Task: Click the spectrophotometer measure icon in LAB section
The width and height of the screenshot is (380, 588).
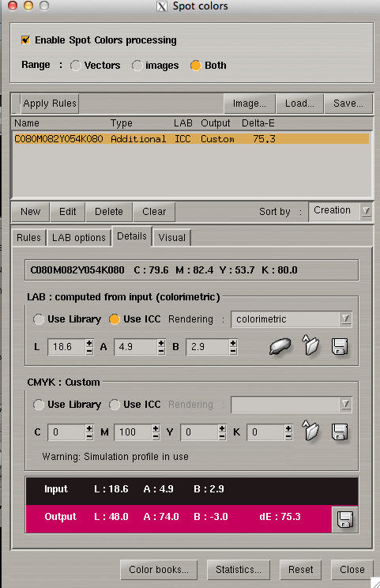Action: pos(280,346)
